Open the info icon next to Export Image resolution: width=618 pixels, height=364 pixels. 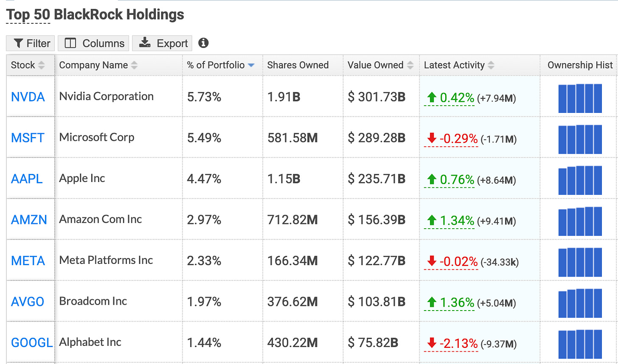(x=204, y=43)
